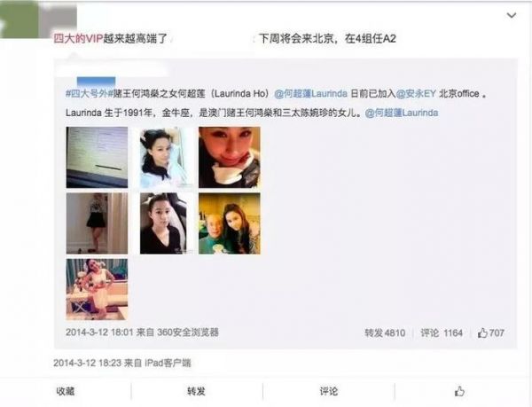Image resolution: width=532 pixels, height=407 pixels.
Task: Click 收藏 to bookmark this post
Action: pos(65,391)
